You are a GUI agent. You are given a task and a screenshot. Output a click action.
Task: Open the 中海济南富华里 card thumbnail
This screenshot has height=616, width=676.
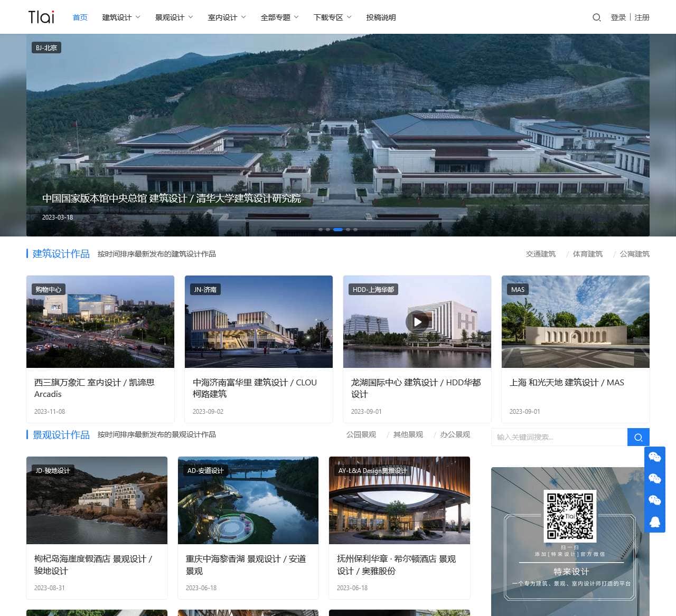pyautogui.click(x=259, y=321)
